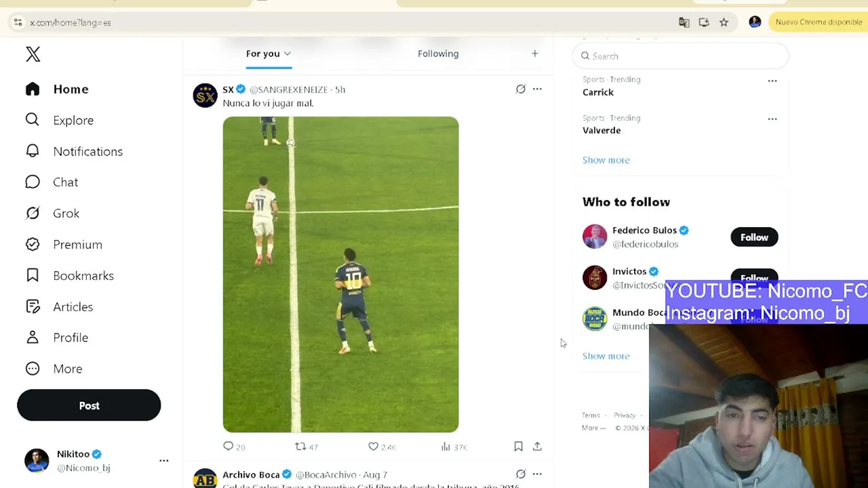Open more options on SX post

[x=537, y=89]
